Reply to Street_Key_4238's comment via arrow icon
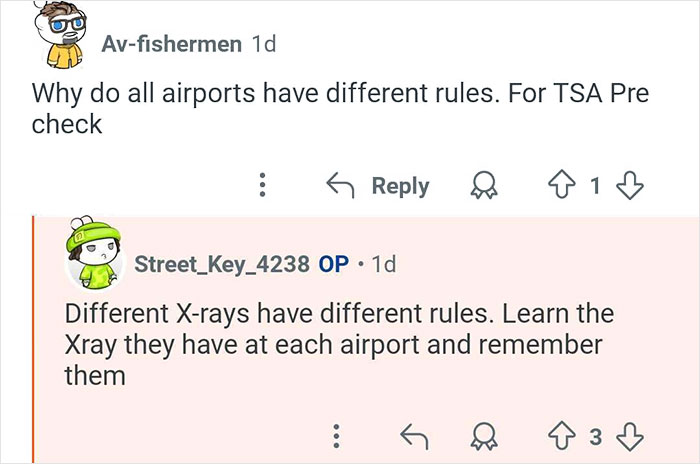Viewport: 700px width, 464px height. pyautogui.click(x=414, y=437)
